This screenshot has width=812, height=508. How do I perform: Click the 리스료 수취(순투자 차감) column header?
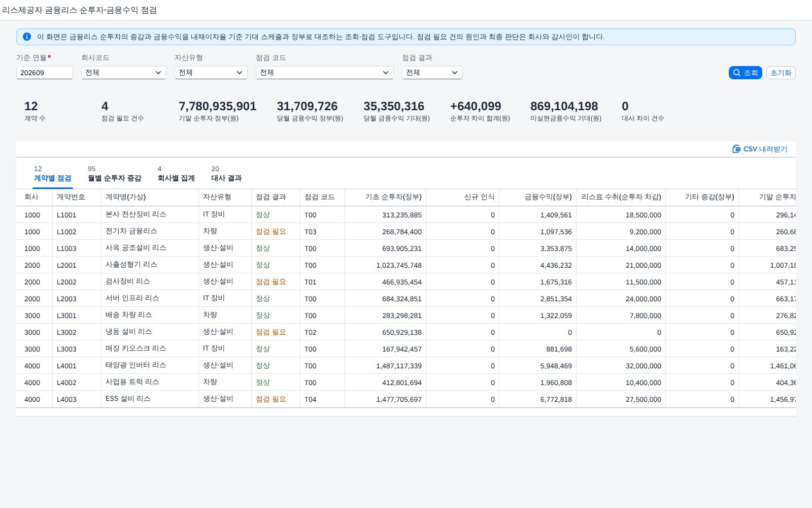click(x=621, y=197)
